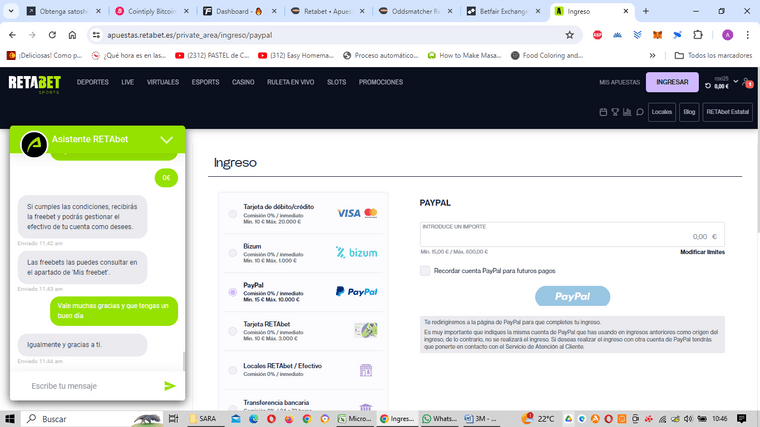Refresh the account balance icon
This screenshot has width=760, height=427.
[708, 86]
